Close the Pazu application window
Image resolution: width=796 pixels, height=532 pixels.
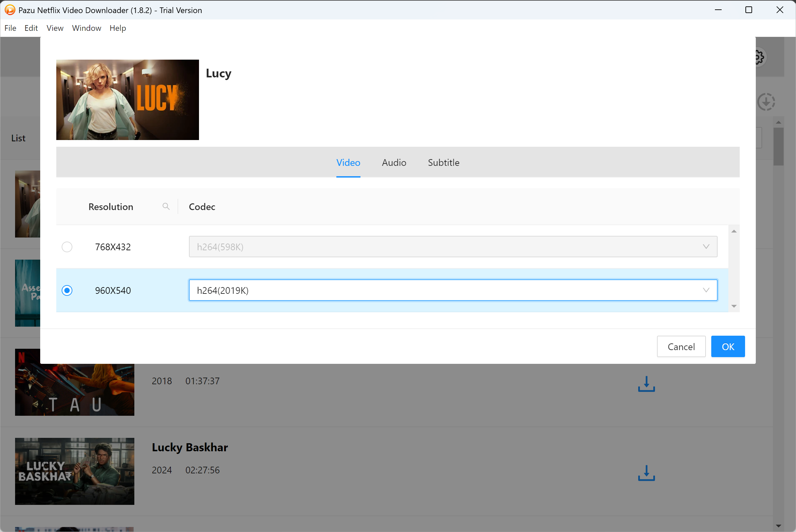click(x=780, y=10)
